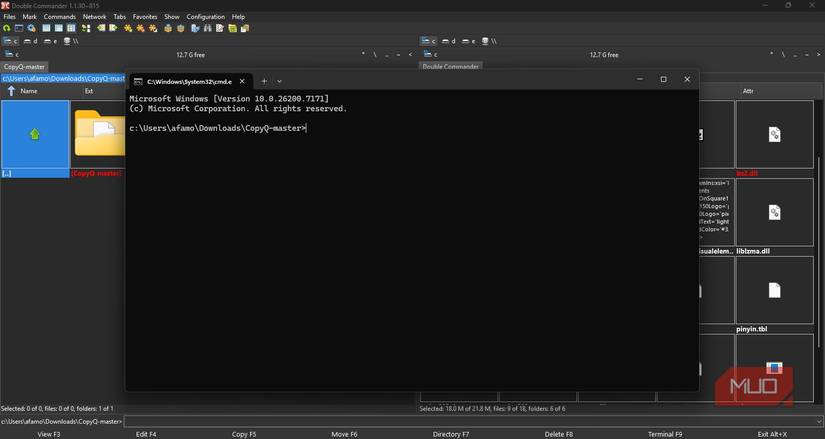Select drive d in left drive bar
This screenshot has width=825, height=439.
pyautogui.click(x=31, y=41)
